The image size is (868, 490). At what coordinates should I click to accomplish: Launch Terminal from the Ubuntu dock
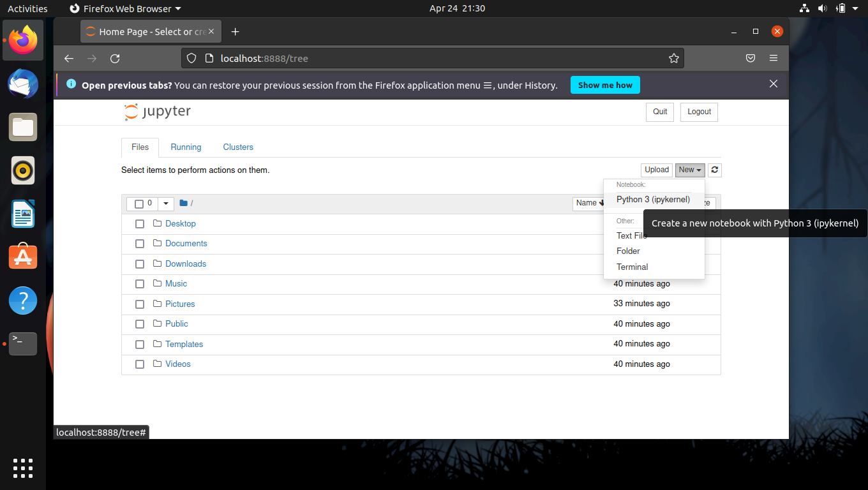pyautogui.click(x=23, y=344)
